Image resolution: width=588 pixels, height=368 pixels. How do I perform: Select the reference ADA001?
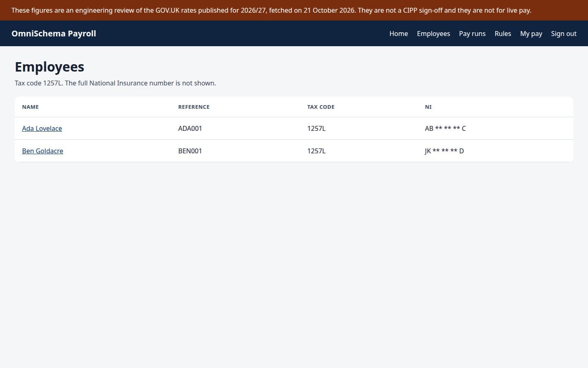tap(190, 128)
